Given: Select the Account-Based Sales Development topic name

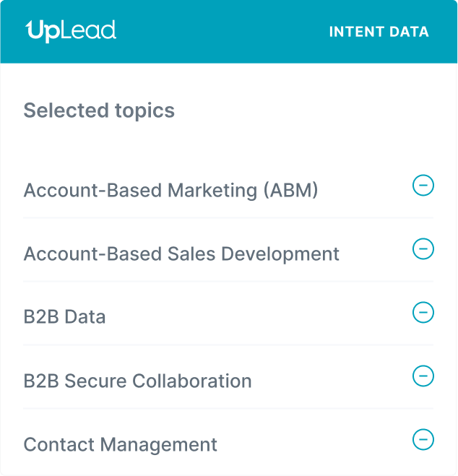Looking at the screenshot, I should pos(181,254).
